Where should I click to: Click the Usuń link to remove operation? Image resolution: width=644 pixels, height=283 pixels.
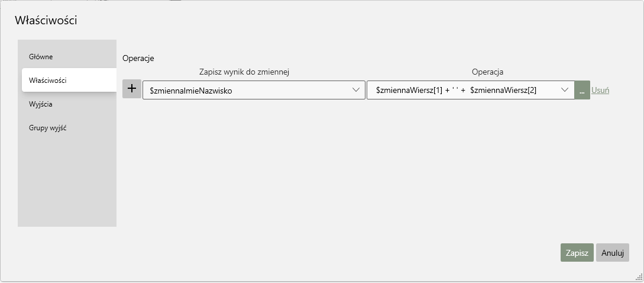(600, 91)
